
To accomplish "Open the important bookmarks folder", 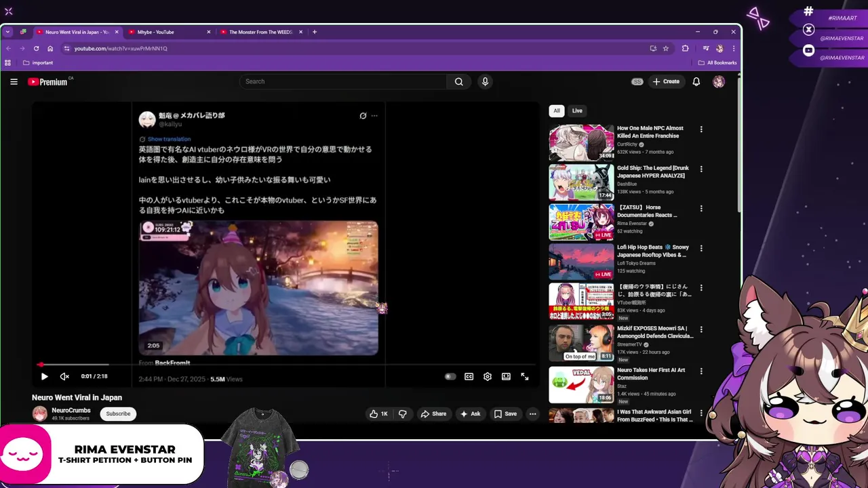I will (x=38, y=62).
